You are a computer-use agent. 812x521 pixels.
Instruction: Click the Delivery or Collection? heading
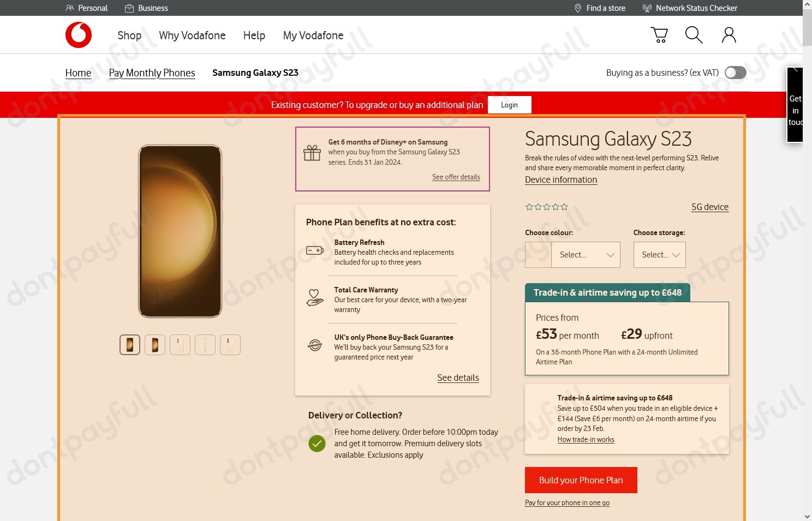(x=355, y=416)
